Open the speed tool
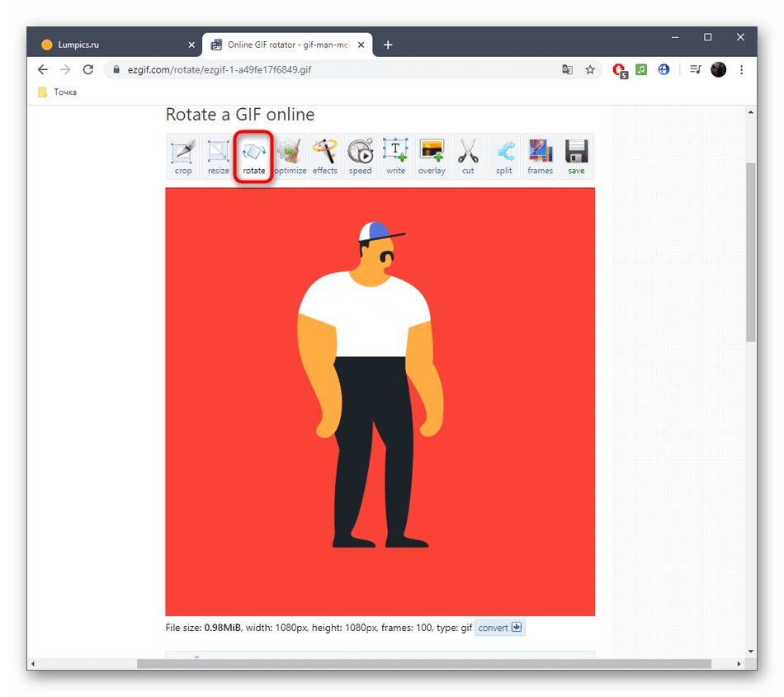Image resolution: width=784 pixels, height=697 pixels. pyautogui.click(x=361, y=157)
